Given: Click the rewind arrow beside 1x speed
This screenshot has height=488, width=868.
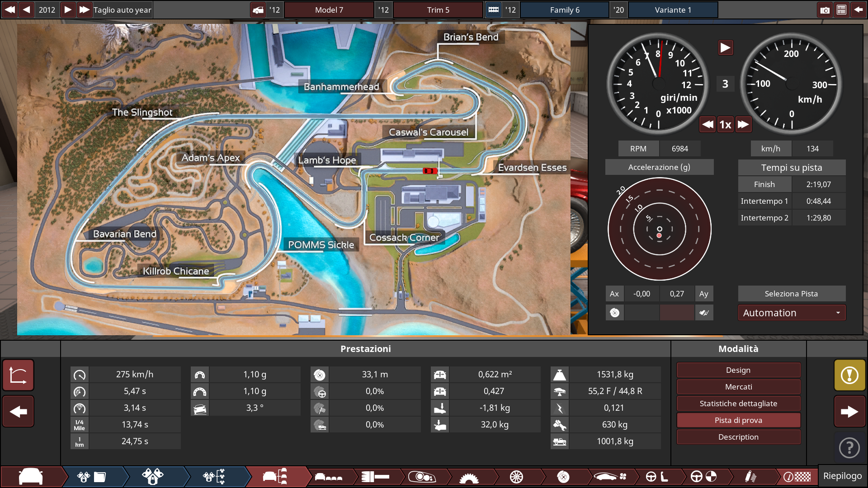Looking at the screenshot, I should click(x=708, y=125).
